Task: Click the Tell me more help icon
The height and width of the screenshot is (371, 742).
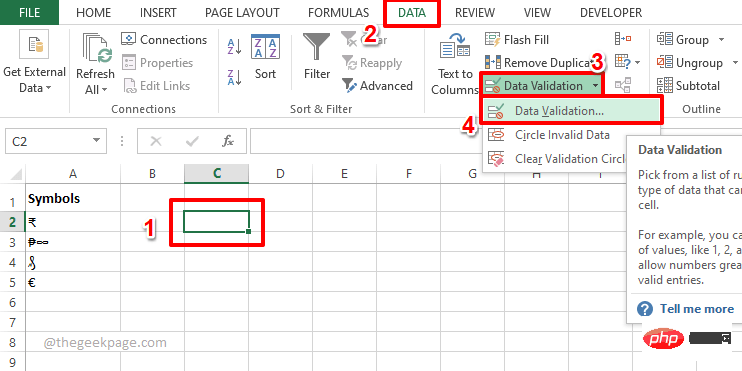Action: coord(645,309)
